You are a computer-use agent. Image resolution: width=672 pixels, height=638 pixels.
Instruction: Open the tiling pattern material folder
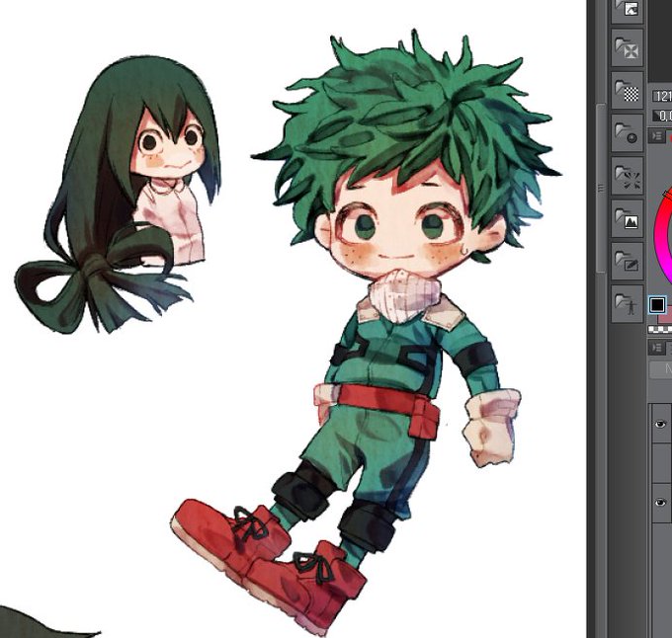coord(627,47)
